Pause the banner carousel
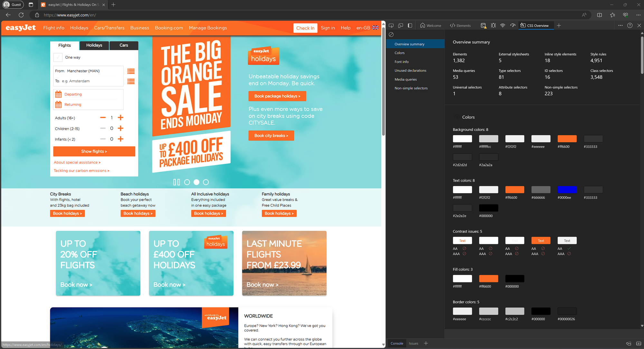 [176, 182]
